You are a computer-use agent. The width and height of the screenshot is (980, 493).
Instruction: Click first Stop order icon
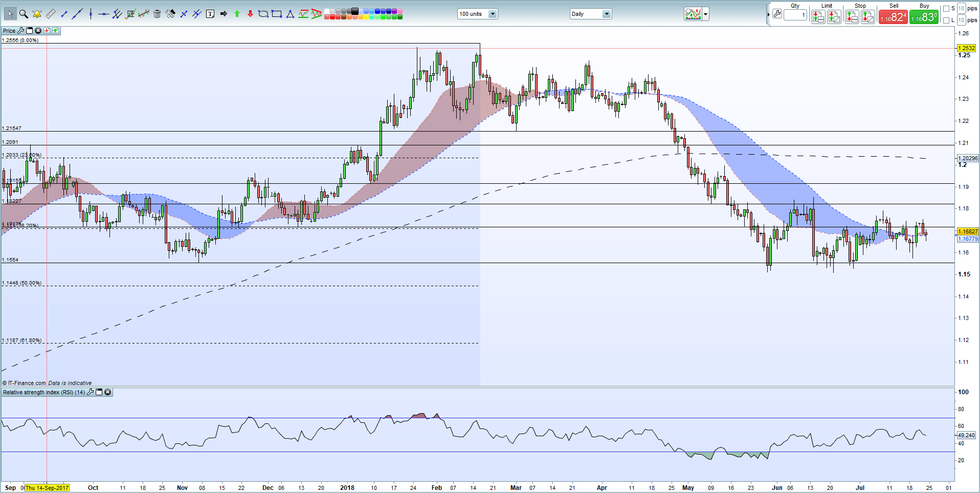pyautogui.click(x=852, y=17)
